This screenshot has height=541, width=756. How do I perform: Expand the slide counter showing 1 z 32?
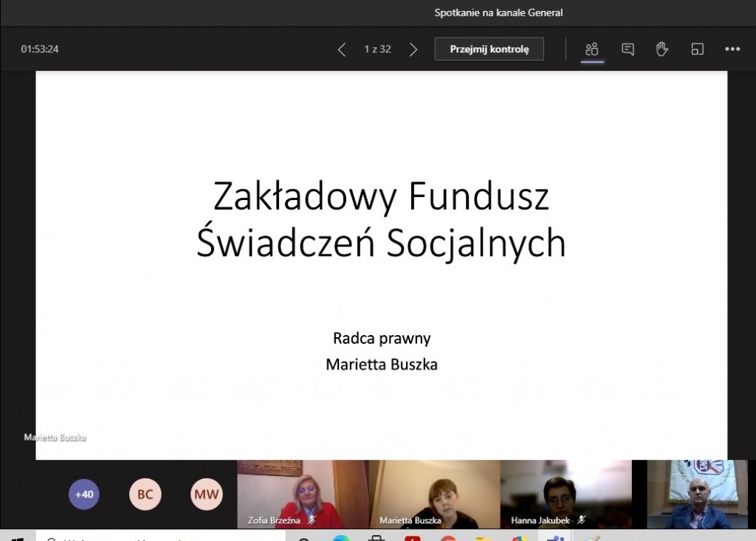pos(377,49)
